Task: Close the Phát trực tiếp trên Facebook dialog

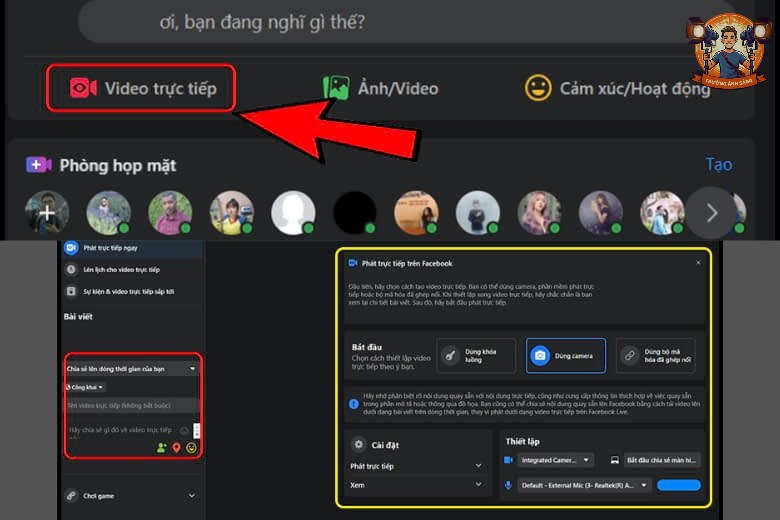Action: click(698, 263)
